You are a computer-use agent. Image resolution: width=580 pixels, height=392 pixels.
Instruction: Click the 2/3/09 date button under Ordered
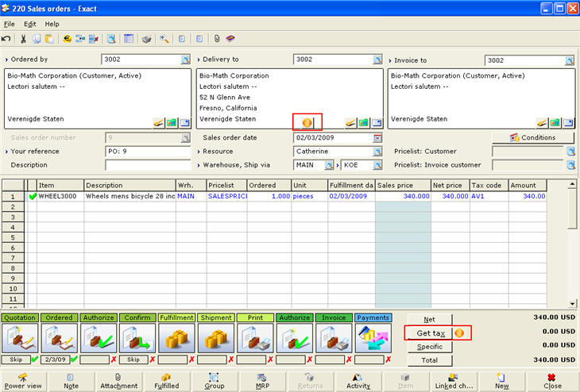pyautogui.click(x=55, y=359)
